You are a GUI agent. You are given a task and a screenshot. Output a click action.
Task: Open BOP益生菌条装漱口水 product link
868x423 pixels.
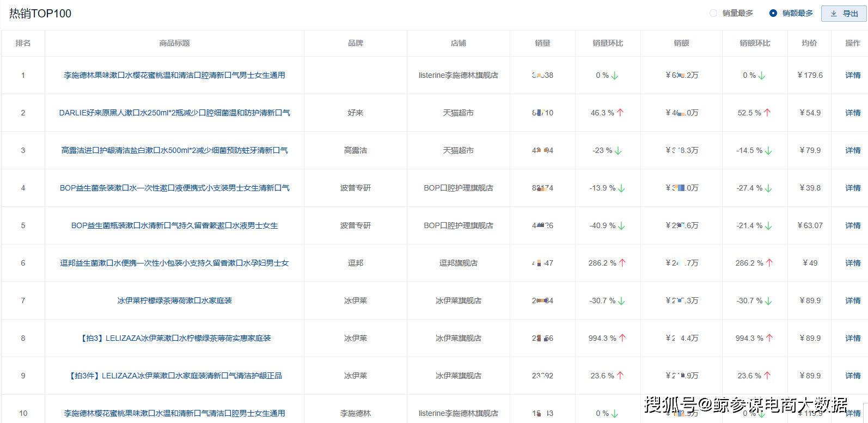coord(174,188)
